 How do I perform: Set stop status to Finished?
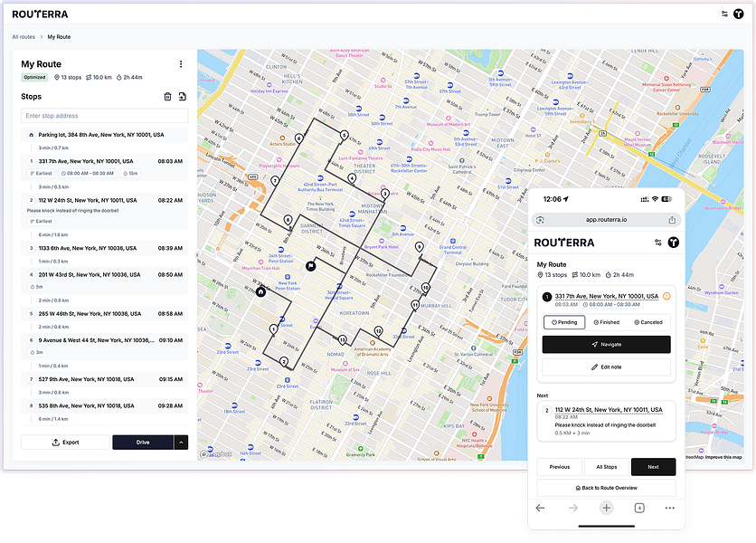(607, 322)
